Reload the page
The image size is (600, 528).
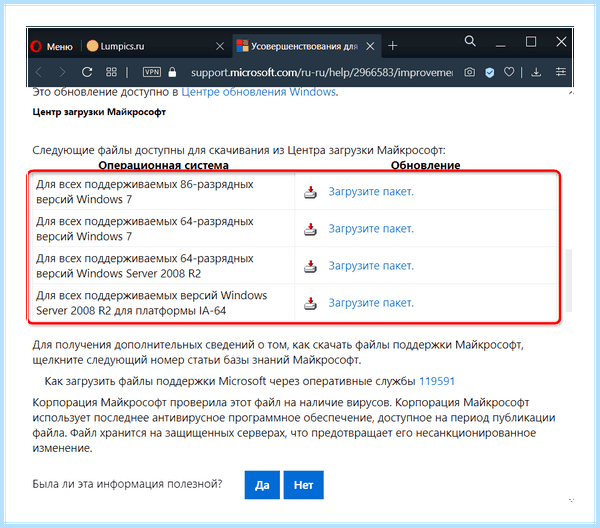click(87, 72)
